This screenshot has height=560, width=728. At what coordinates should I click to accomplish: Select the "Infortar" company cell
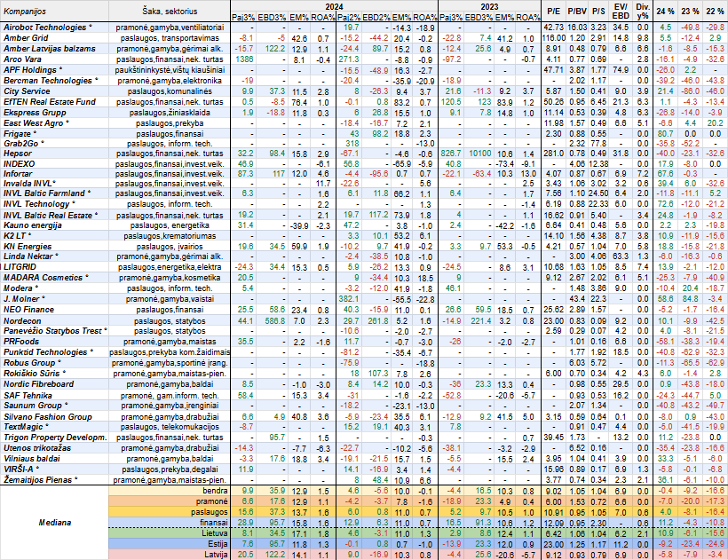point(54,174)
